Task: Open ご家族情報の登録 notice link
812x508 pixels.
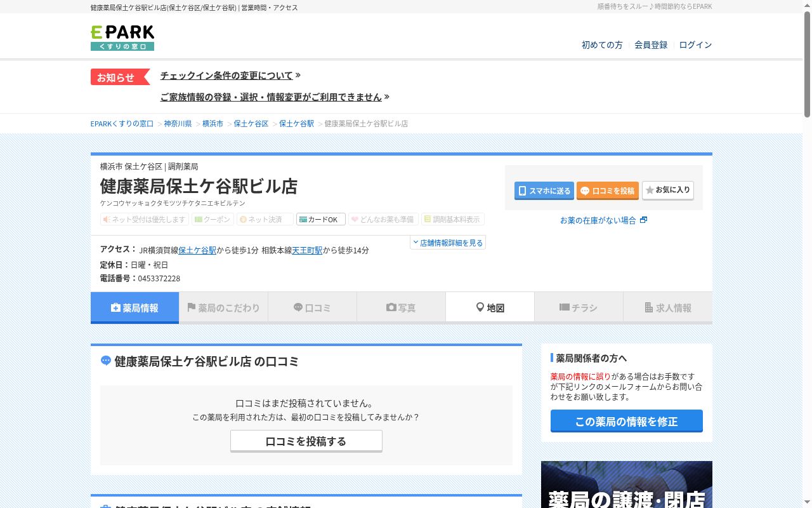Action: point(275,97)
